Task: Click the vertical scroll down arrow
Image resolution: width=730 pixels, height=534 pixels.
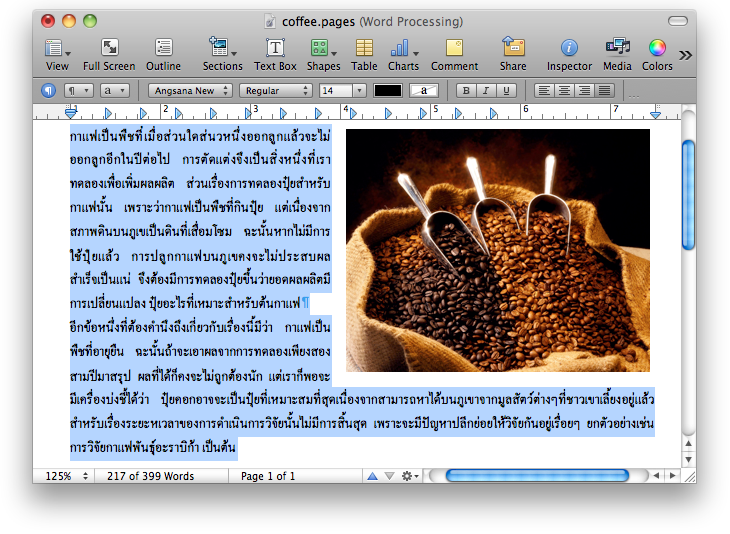Action: pyautogui.click(x=688, y=460)
